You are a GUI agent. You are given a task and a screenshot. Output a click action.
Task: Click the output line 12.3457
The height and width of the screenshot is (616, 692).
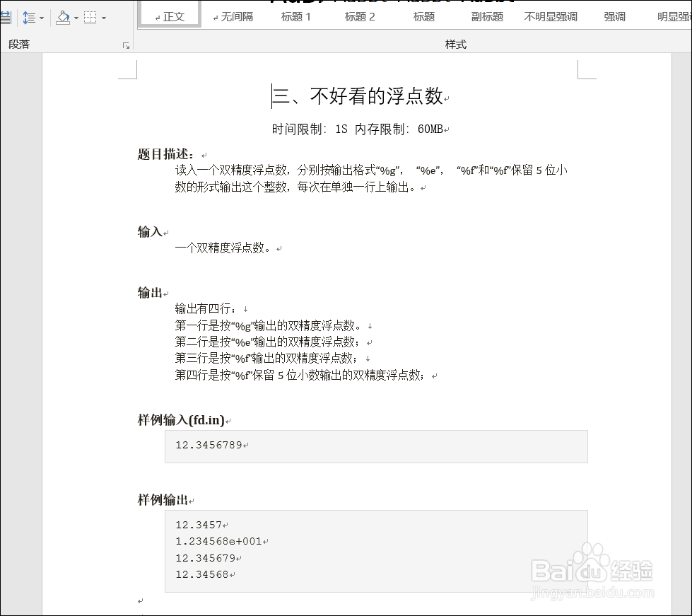[x=199, y=525]
